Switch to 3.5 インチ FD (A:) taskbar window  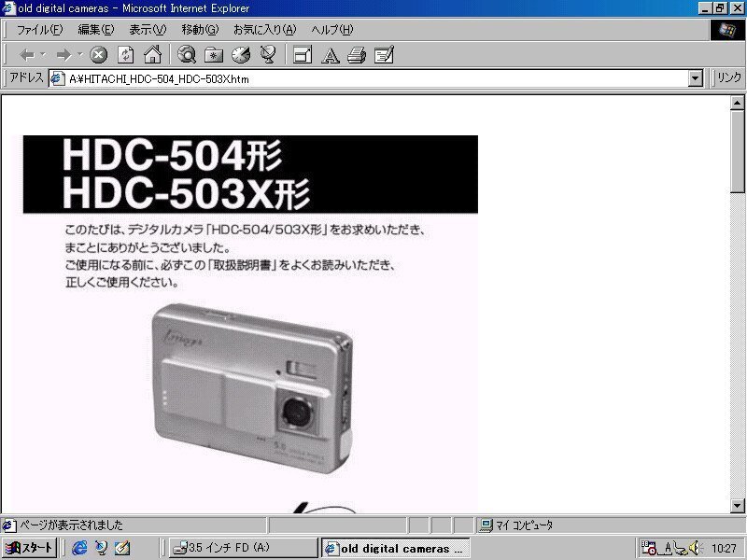[x=243, y=548]
